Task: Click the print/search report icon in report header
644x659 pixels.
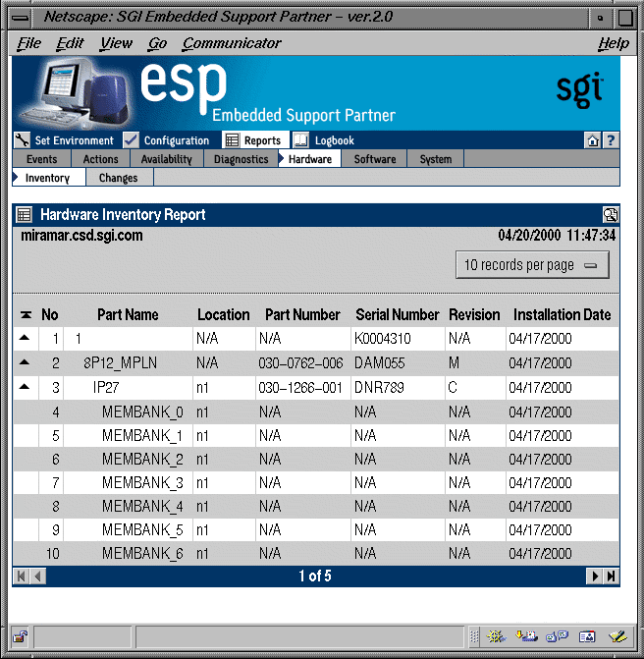Action: tap(610, 215)
